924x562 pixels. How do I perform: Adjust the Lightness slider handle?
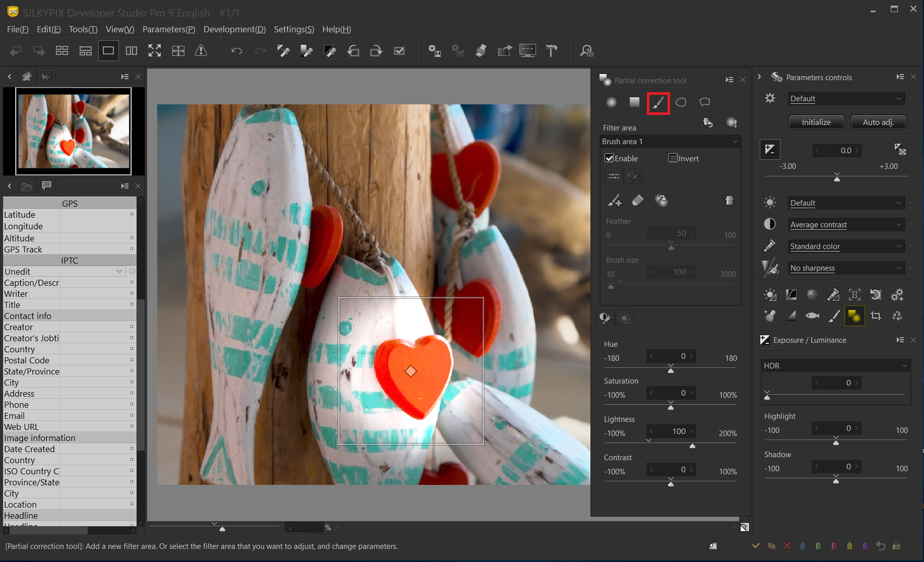coord(692,446)
